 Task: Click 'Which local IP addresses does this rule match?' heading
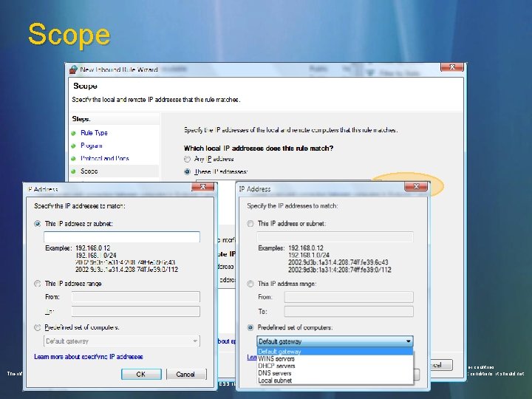pos(259,149)
